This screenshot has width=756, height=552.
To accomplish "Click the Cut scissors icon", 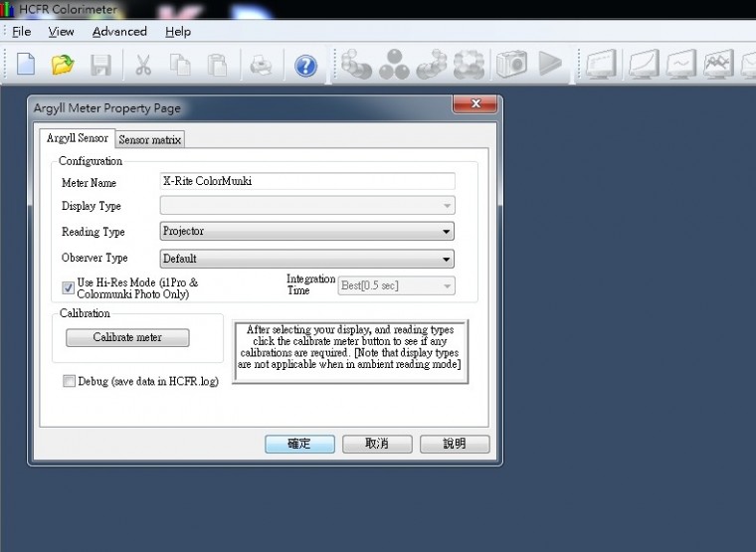I will 143,65.
